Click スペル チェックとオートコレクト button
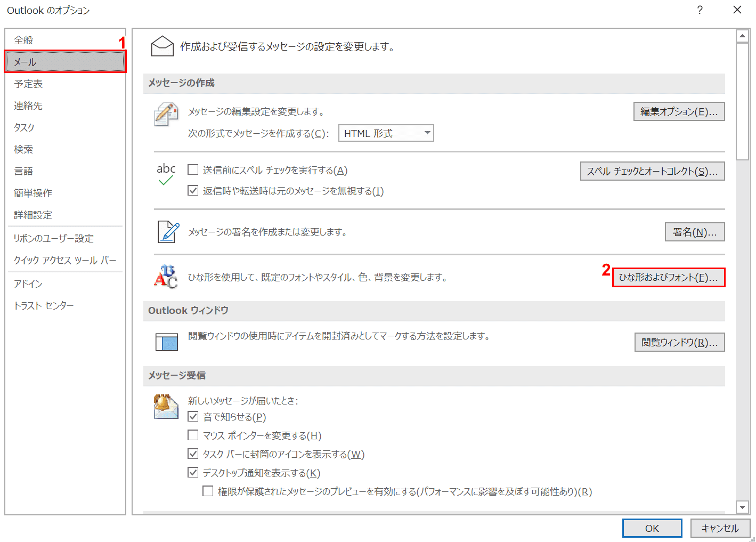 point(652,171)
